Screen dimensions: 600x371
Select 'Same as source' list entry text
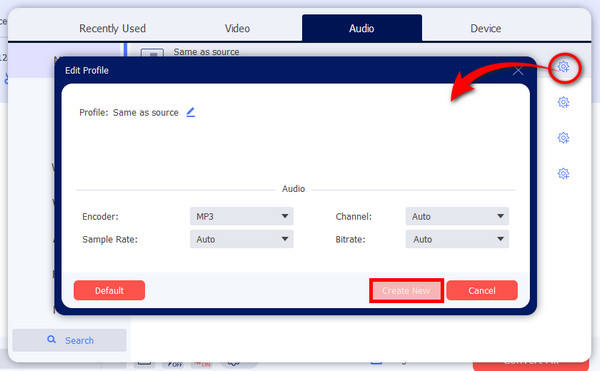(206, 52)
